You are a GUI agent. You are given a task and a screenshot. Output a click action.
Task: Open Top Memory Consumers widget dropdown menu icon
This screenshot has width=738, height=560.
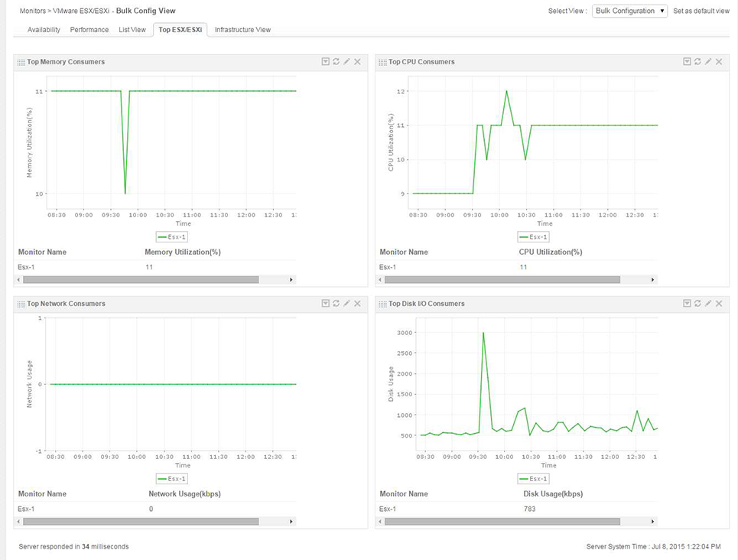click(x=325, y=62)
